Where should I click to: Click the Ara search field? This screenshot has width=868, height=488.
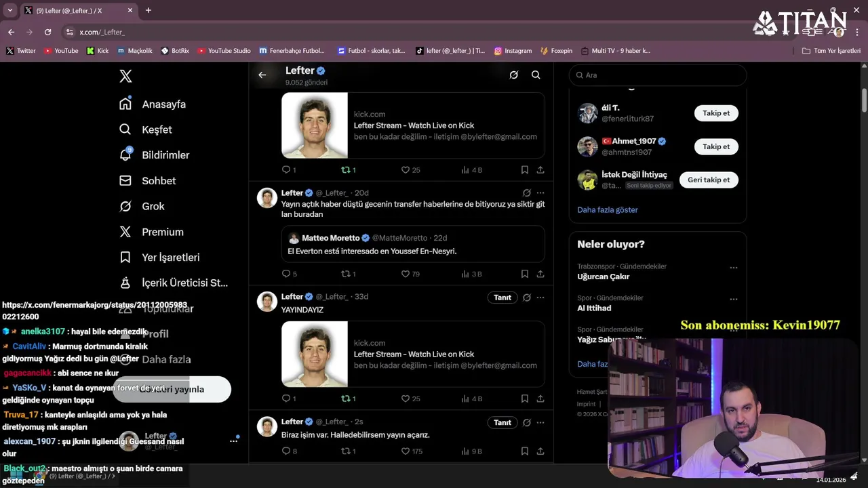658,75
